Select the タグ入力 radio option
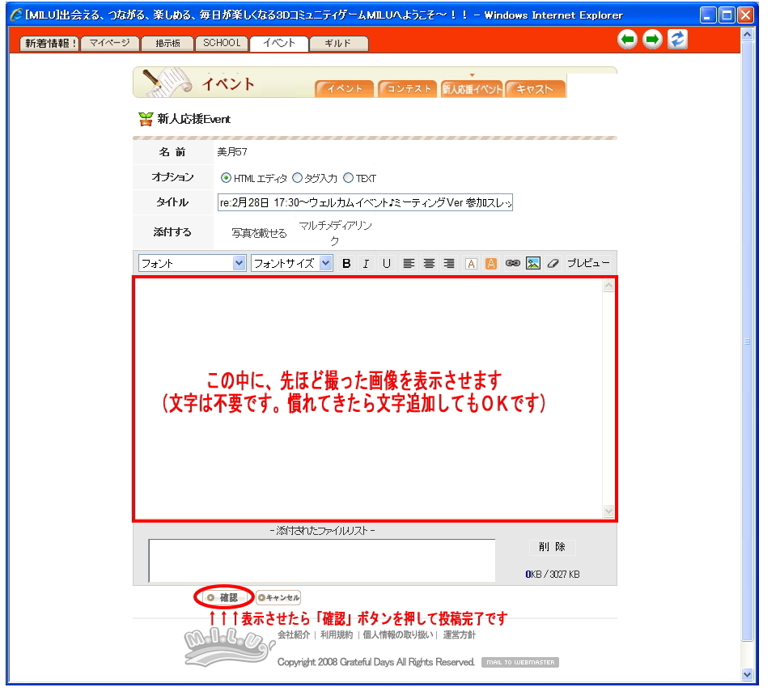The width and height of the screenshot is (780, 700). coord(298,177)
